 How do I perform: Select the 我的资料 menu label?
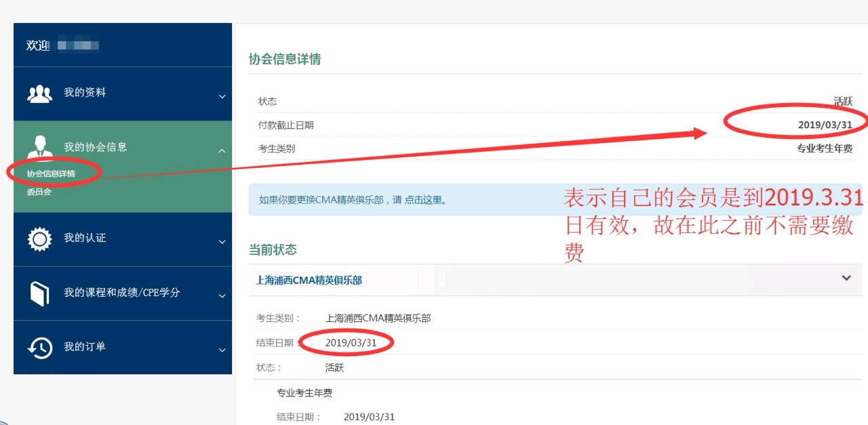tap(85, 93)
